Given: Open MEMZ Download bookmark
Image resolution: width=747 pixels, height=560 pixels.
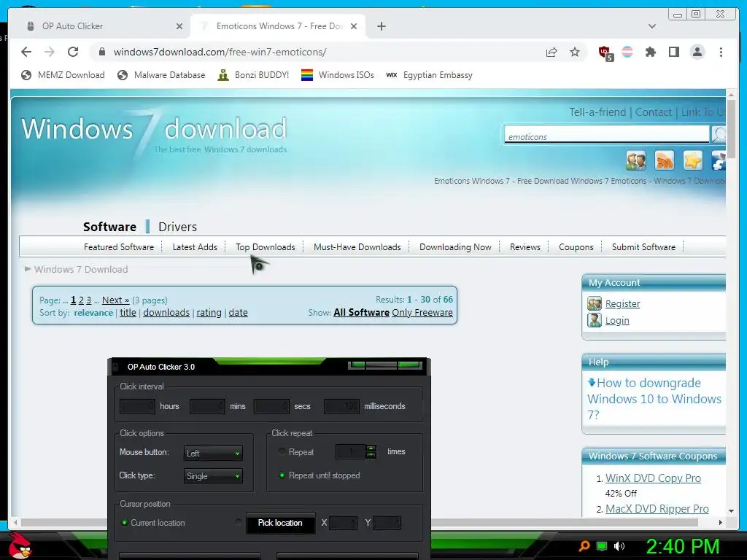Looking at the screenshot, I should (63, 75).
